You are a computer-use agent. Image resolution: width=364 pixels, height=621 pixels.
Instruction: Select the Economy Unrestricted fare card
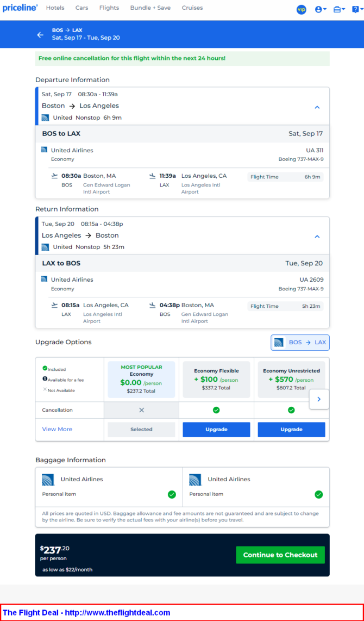292,380
